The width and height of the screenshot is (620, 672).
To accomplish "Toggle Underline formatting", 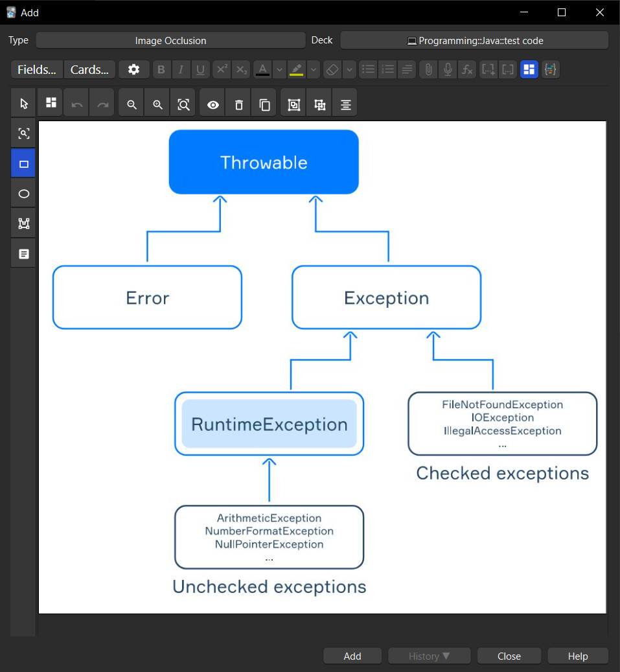I will click(200, 69).
